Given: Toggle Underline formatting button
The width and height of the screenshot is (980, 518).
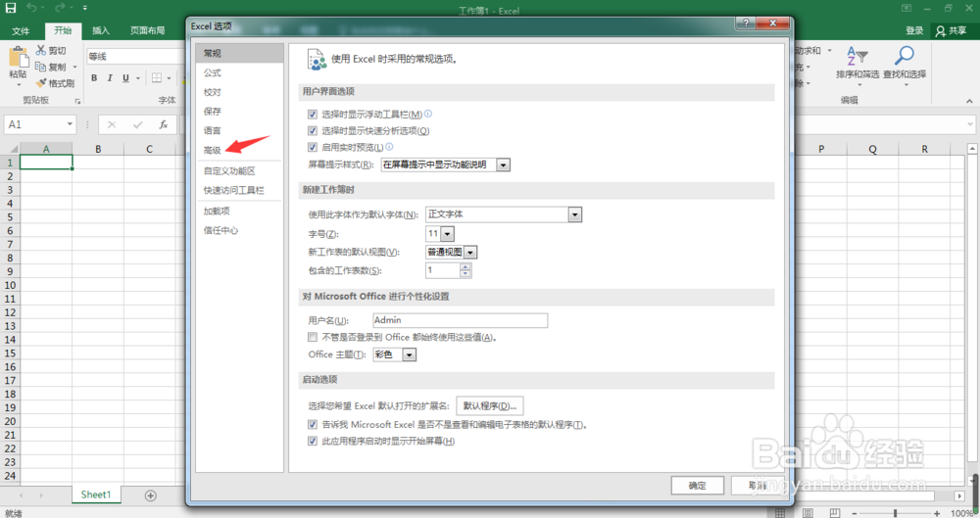Looking at the screenshot, I should click(x=125, y=78).
